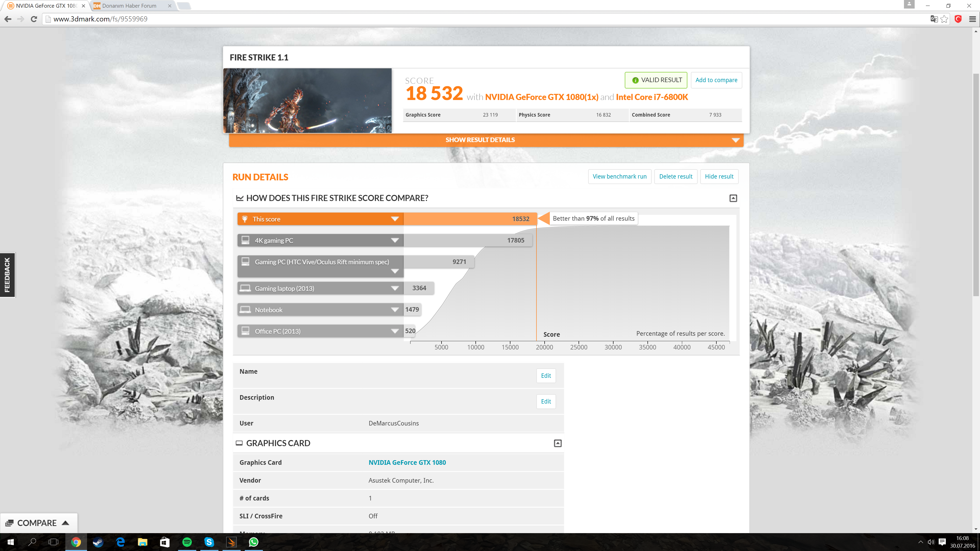
Task: Open Windows Store from taskbar
Action: pos(165,542)
